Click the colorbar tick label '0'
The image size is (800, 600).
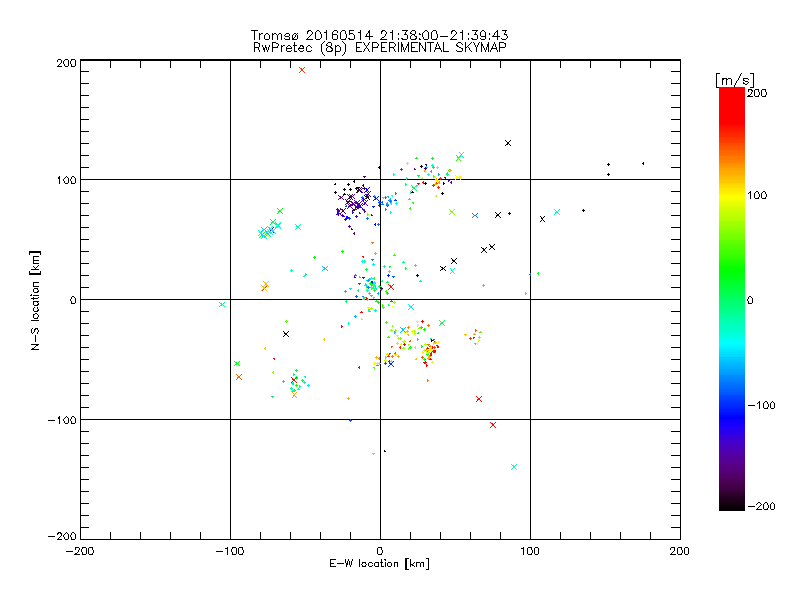[750, 301]
